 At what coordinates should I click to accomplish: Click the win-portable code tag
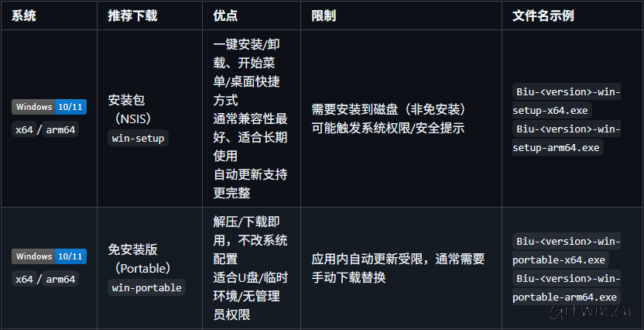click(x=147, y=288)
